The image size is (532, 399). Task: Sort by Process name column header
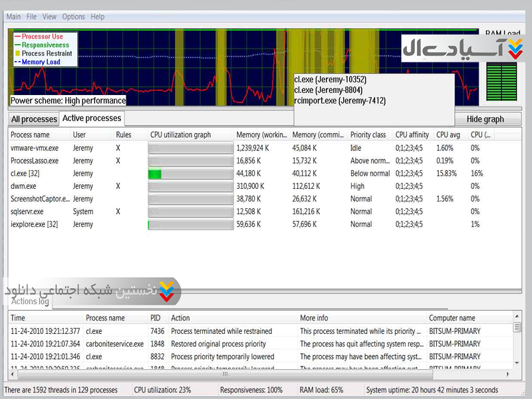click(30, 135)
